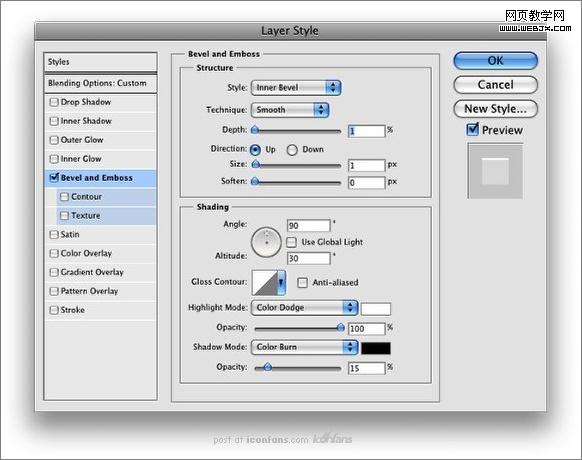Screen dimensions: 582x460
Task: Select the Outer Glow label in list
Action: (x=82, y=140)
